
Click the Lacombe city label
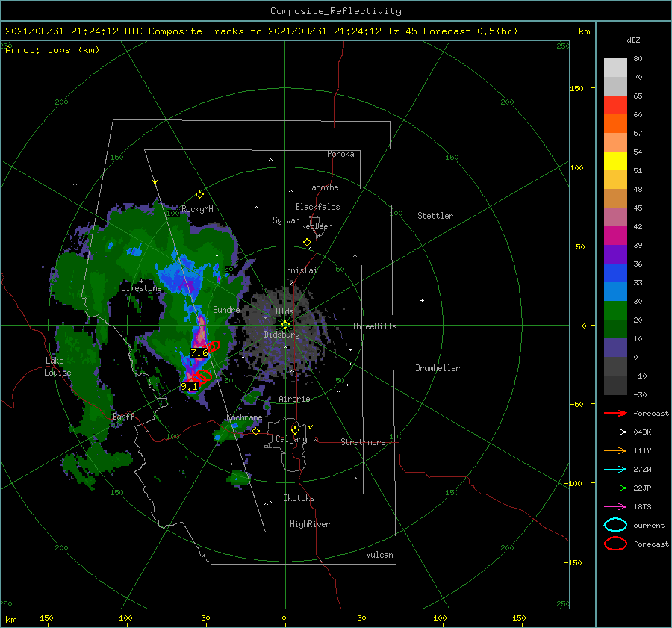(x=323, y=187)
